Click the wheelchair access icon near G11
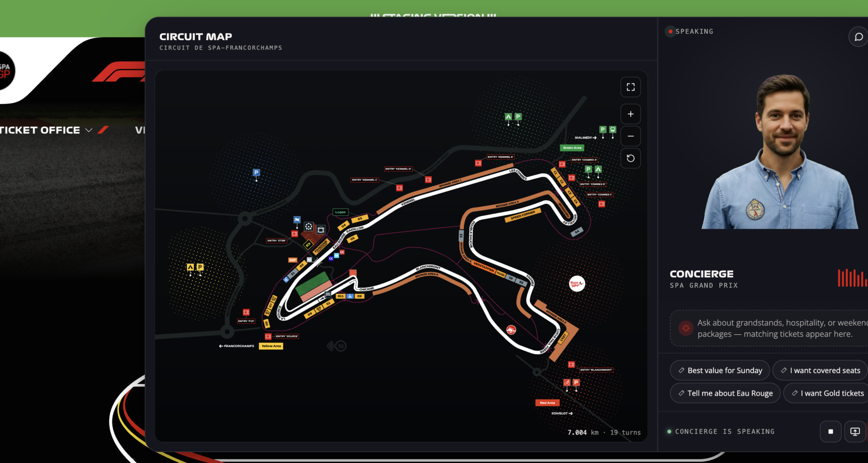The height and width of the screenshot is (463, 868). coord(350,296)
